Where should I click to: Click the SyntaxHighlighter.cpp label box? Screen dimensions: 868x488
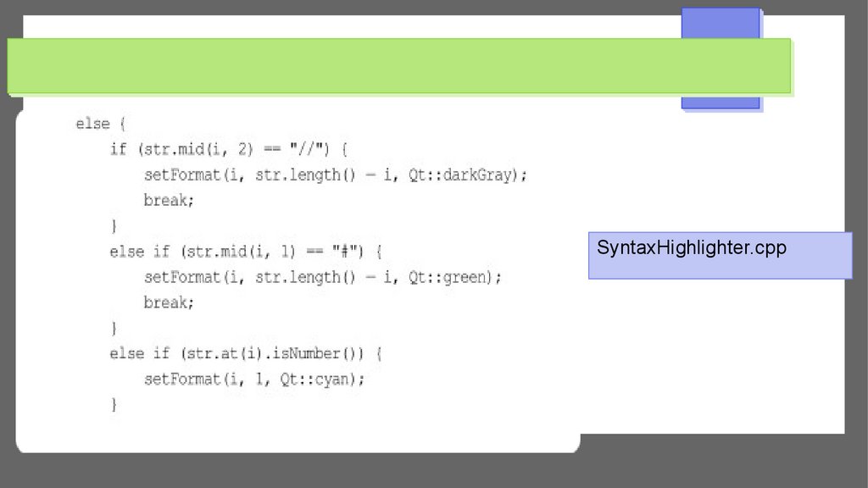pyautogui.click(x=721, y=255)
